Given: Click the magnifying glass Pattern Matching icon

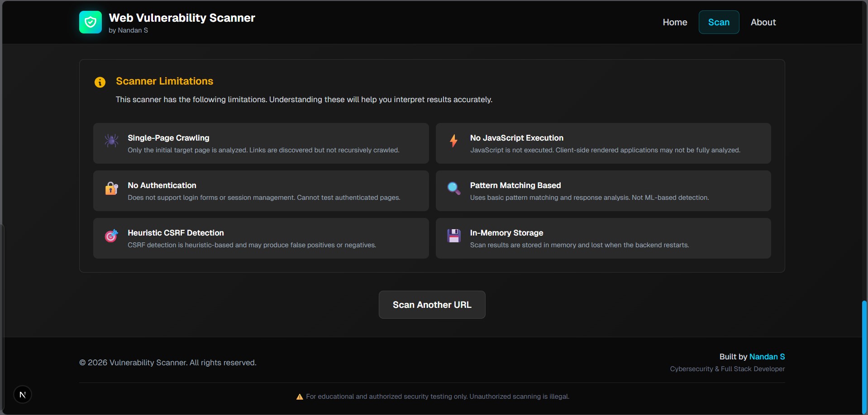Looking at the screenshot, I should 453,188.
